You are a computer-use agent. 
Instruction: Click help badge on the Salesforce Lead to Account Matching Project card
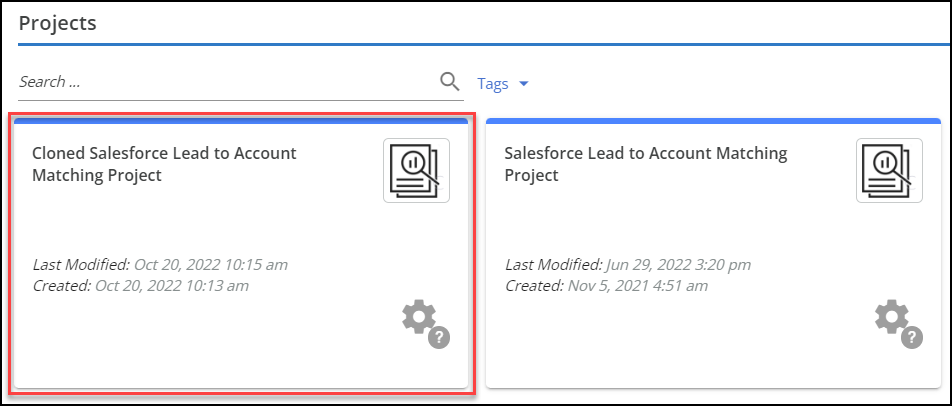tap(912, 337)
